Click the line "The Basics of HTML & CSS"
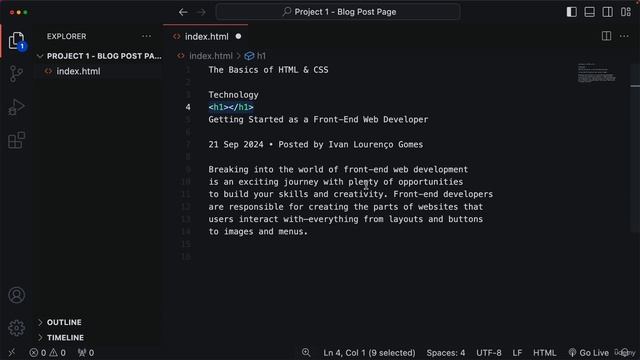The image size is (640, 360). click(268, 70)
